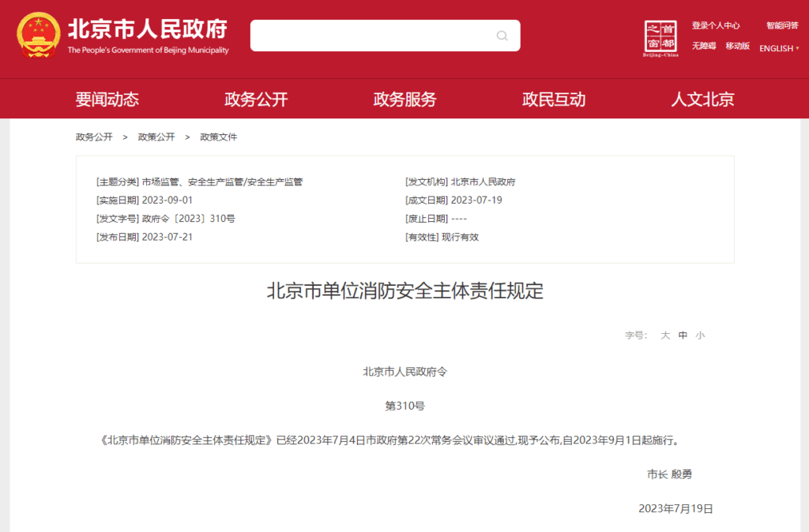Open the 要闻动态 navigation menu
This screenshot has height=532, width=809.
tap(107, 99)
